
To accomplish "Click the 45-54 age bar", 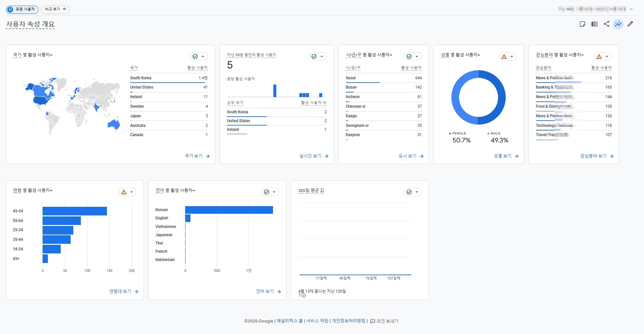I will click(x=75, y=211).
